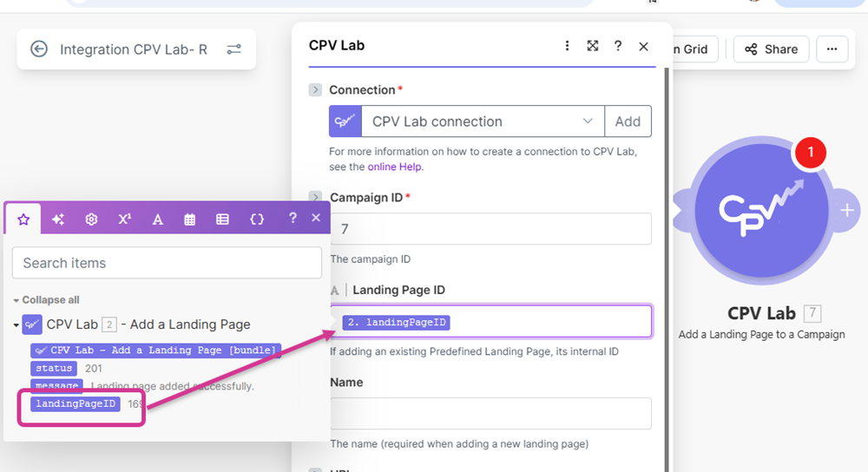Click the CPV Lab module circle

762,210
